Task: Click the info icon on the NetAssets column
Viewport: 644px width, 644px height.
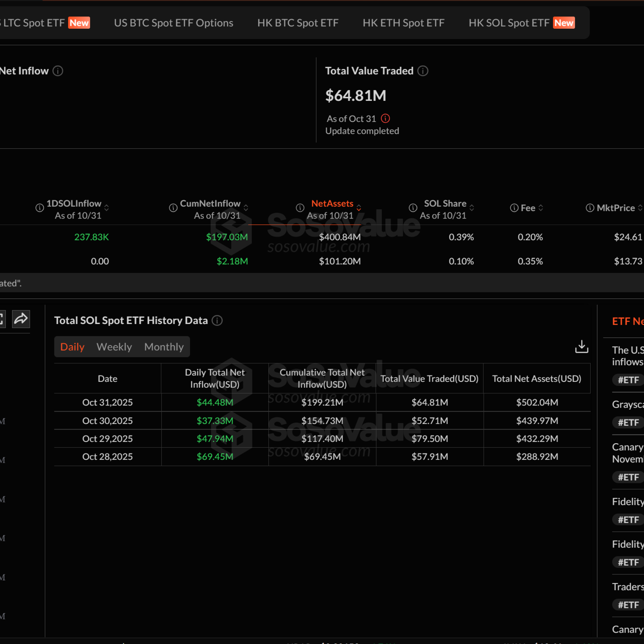Action: [300, 208]
